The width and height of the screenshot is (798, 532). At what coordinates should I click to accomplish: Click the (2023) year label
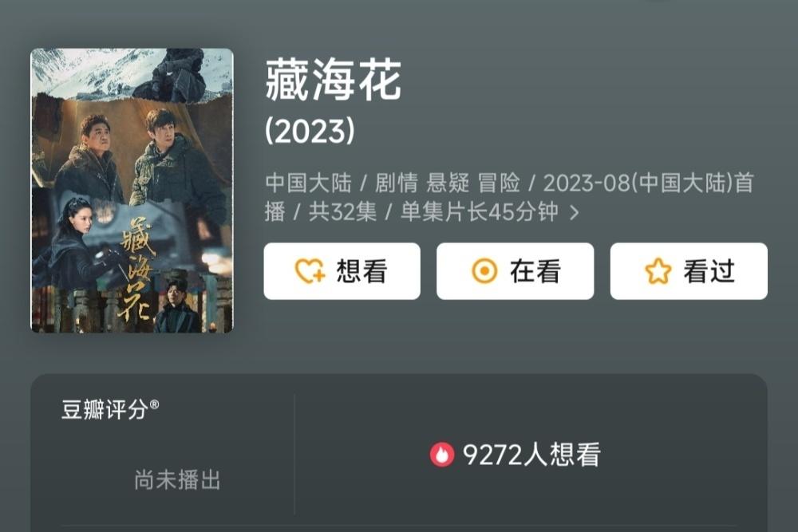pyautogui.click(x=310, y=131)
